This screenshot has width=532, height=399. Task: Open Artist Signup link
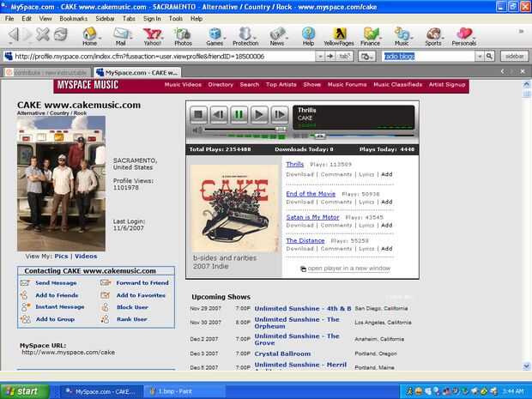click(447, 84)
